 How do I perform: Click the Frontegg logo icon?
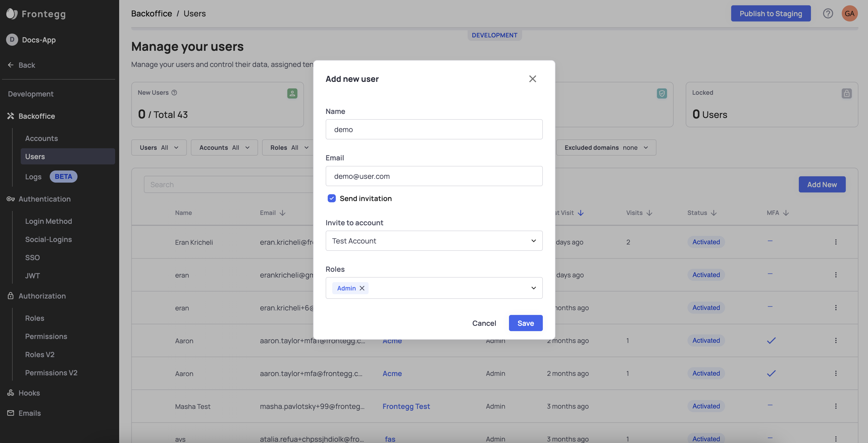(12, 14)
